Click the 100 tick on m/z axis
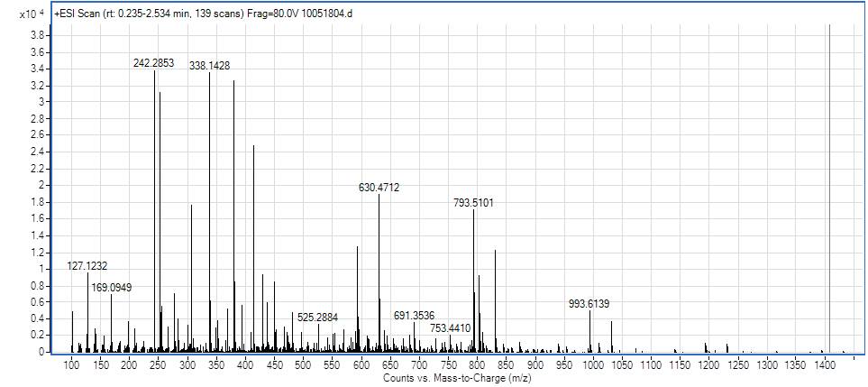This screenshot has width=868, height=387. click(x=72, y=364)
